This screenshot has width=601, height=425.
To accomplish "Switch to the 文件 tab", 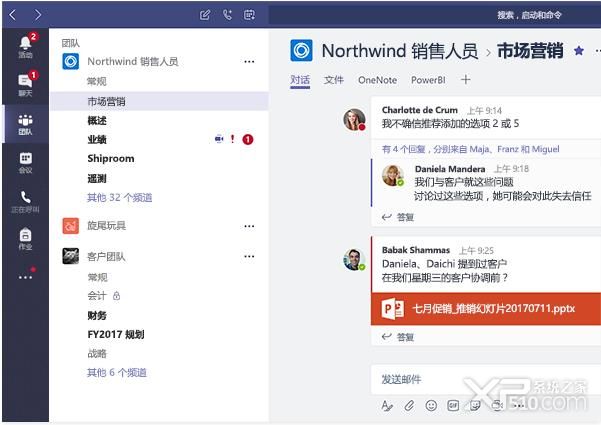I will (x=333, y=80).
